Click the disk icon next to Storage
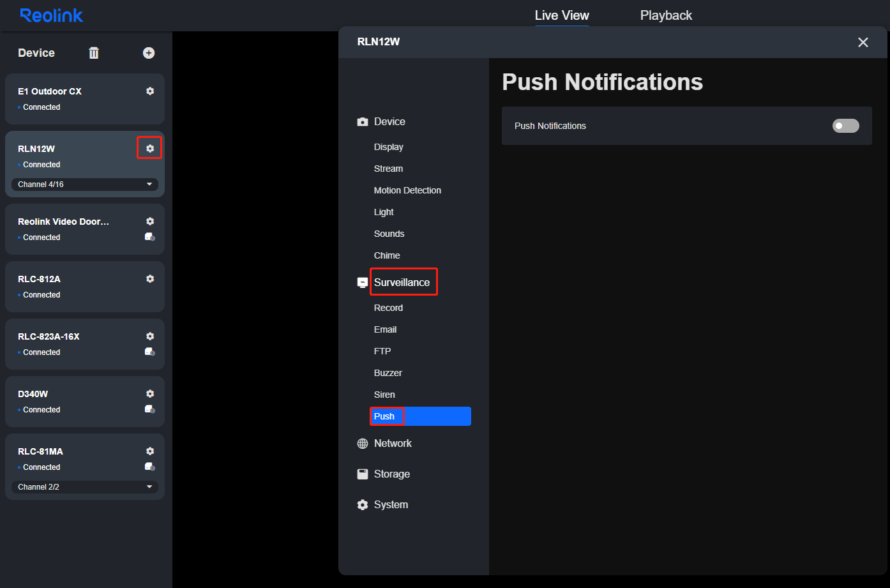890x588 pixels. [x=363, y=474]
